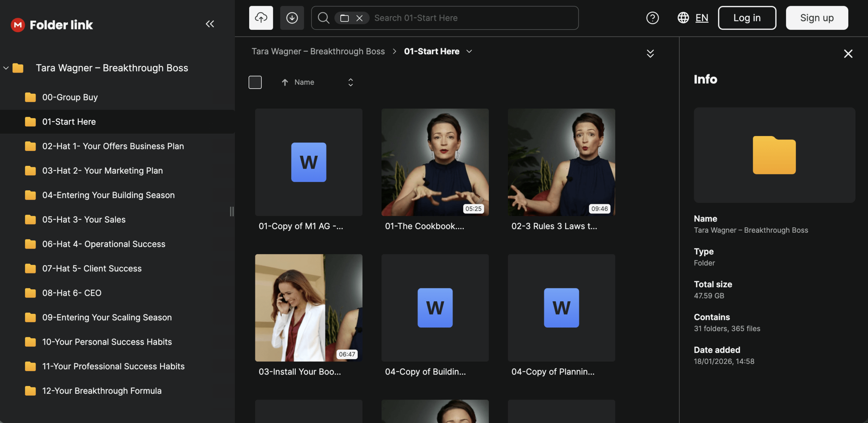Tick the select-all checkbox

[255, 82]
